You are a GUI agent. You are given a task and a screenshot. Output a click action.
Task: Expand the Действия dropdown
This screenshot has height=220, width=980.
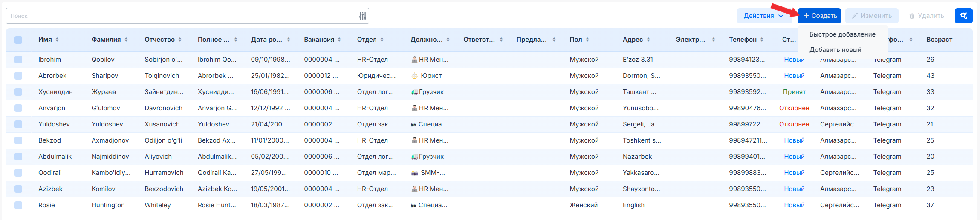(763, 16)
